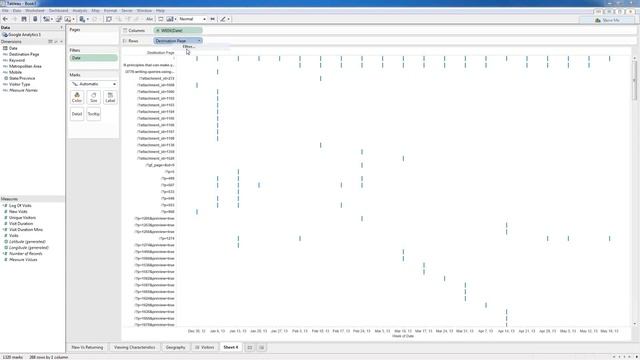
Task: Click the new worksheet tab icon
Action: tap(250, 347)
